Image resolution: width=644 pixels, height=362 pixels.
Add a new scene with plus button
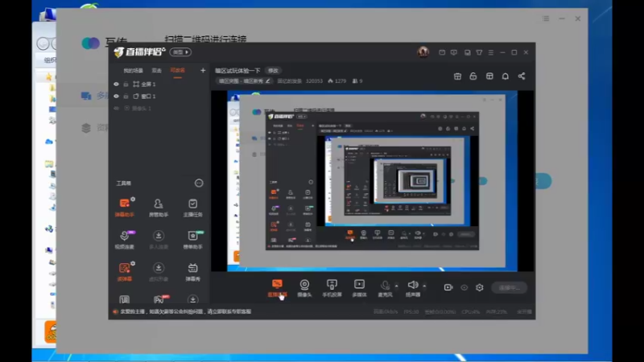click(203, 71)
